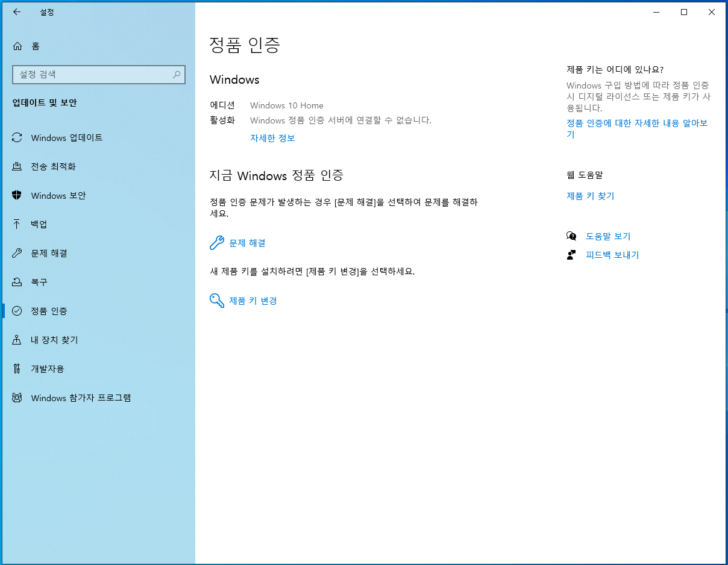Close the Settings window
This screenshot has width=728, height=565.
click(x=712, y=12)
